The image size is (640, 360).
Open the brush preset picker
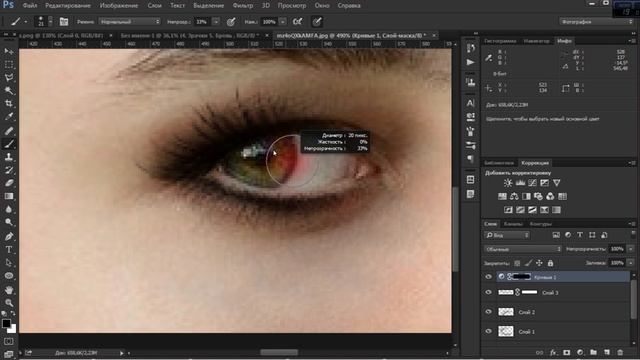point(43,22)
